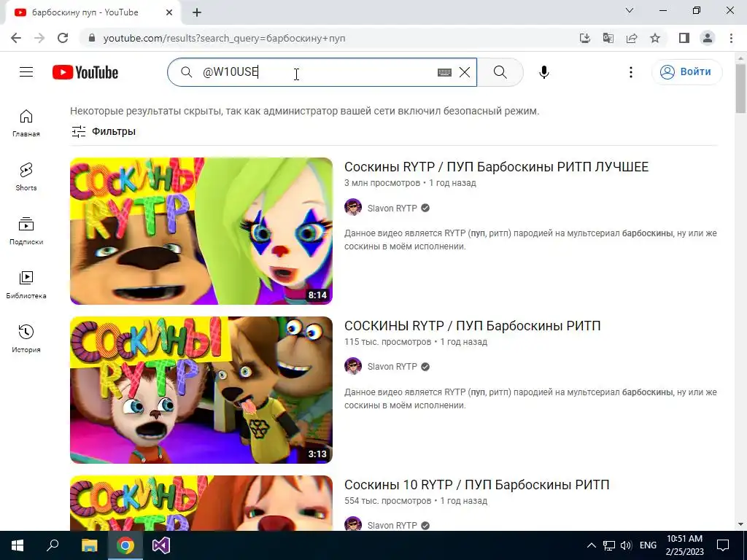Open the YouTube hamburger guide menu
The width and height of the screenshot is (747, 560).
click(26, 72)
